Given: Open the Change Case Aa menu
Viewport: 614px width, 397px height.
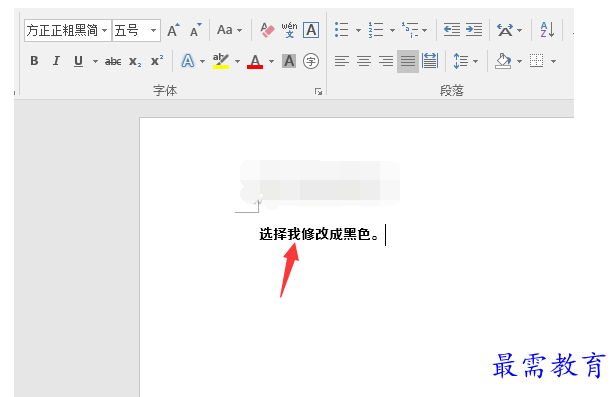Looking at the screenshot, I should (x=229, y=30).
